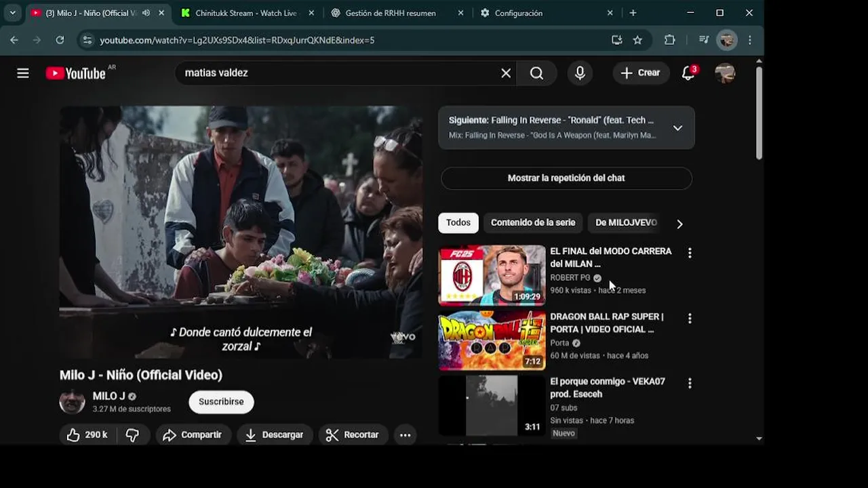Viewport: 868px width, 488px height.
Task: Open the ROBERT PG channel link
Action: coord(570,278)
